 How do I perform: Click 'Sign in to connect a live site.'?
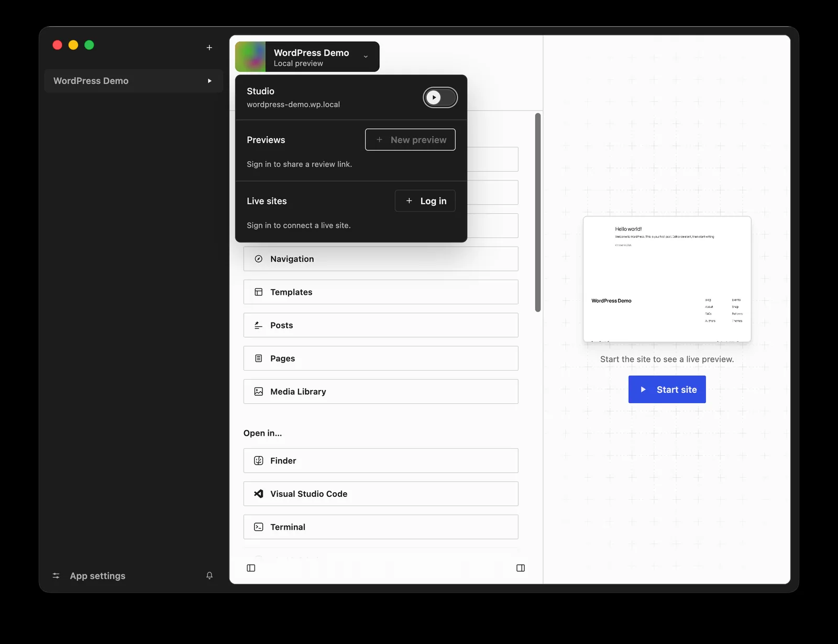point(299,226)
